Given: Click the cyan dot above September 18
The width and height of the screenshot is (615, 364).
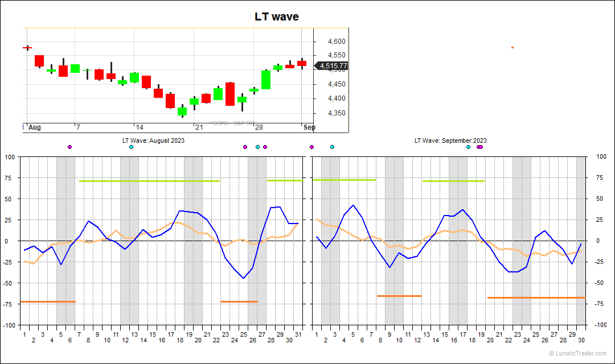Looking at the screenshot, I should pos(468,146).
